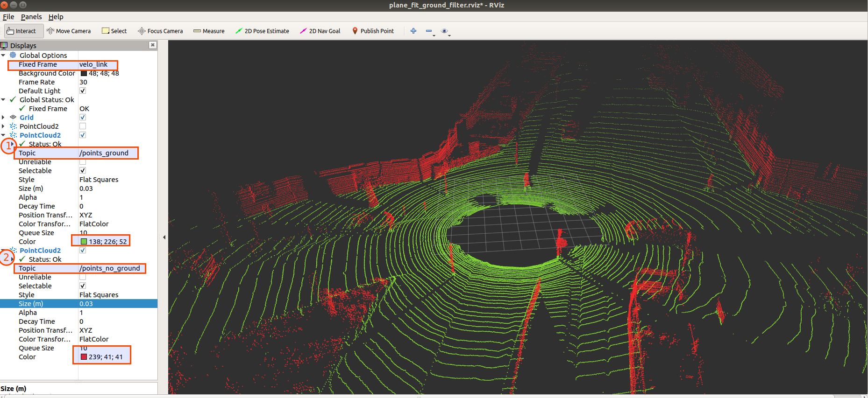Choose the Select tool

(114, 31)
